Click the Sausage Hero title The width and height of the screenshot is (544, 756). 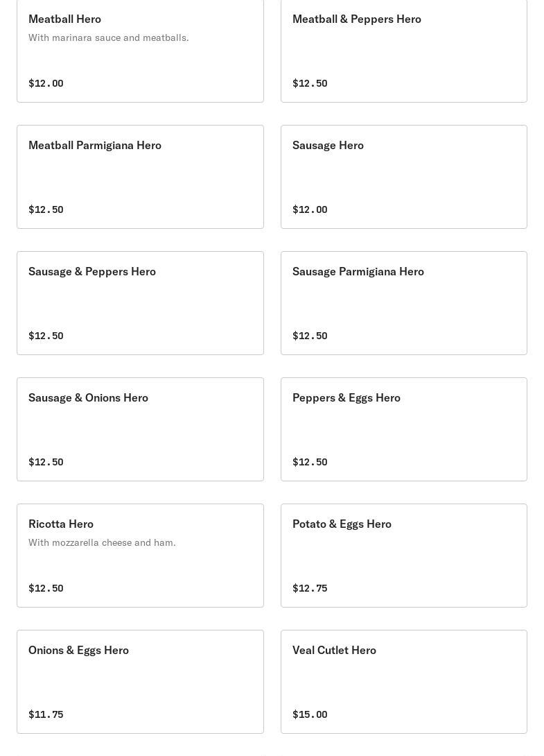(x=328, y=145)
